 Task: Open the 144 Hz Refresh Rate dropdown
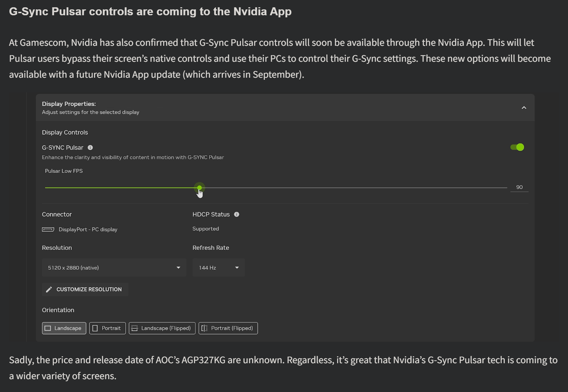tap(219, 267)
